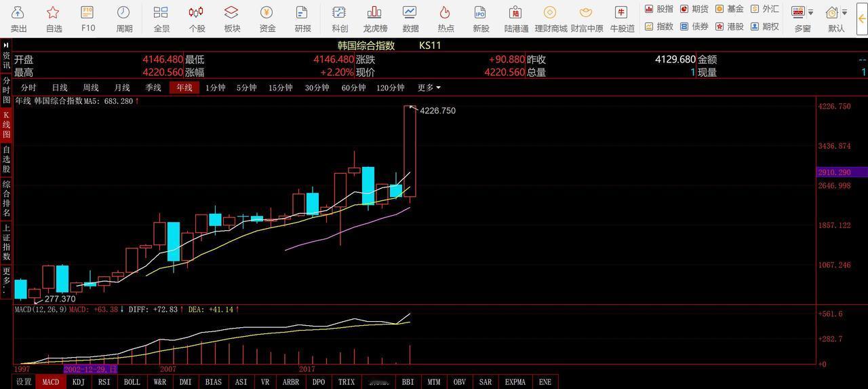Collapse the left sidebar via top arrow
Image resolution: width=868 pixels, height=389 pixels.
6,45
